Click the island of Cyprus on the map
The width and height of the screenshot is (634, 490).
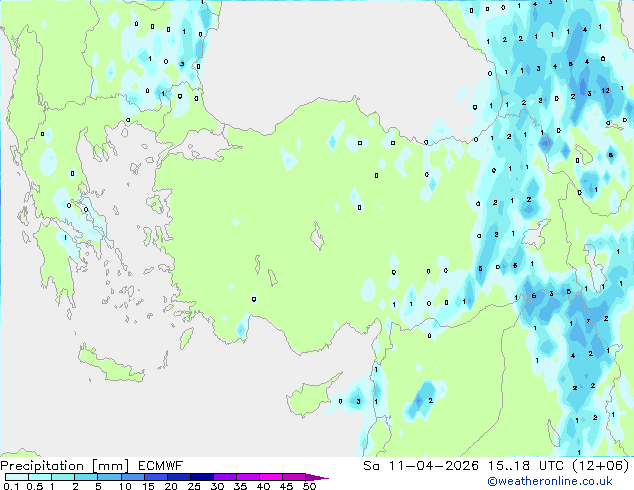[309, 398]
